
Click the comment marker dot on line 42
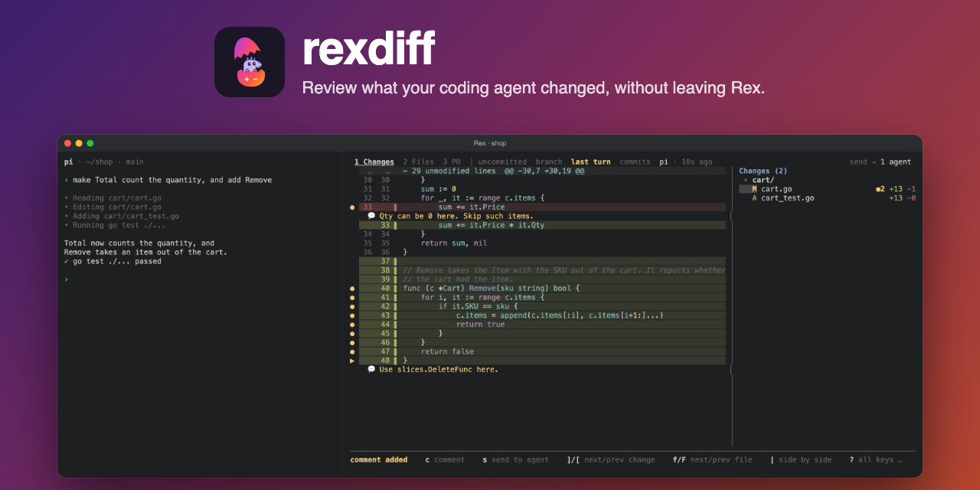pos(352,306)
